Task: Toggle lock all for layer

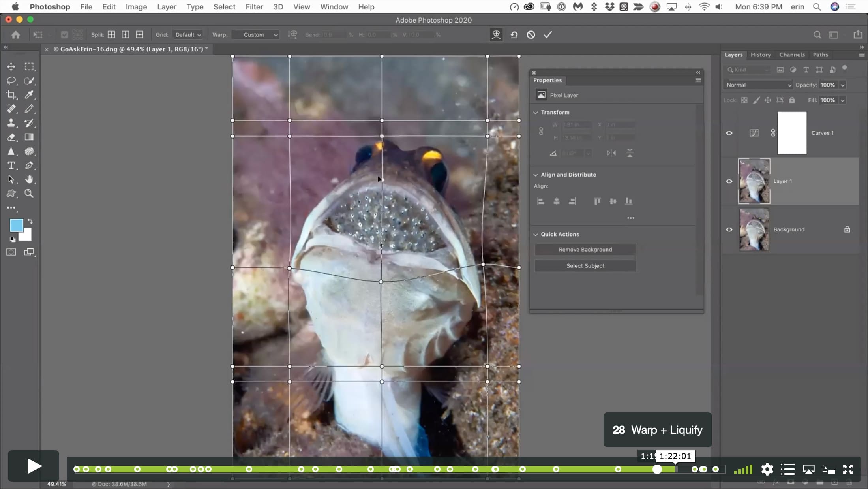Action: pyautogui.click(x=792, y=100)
